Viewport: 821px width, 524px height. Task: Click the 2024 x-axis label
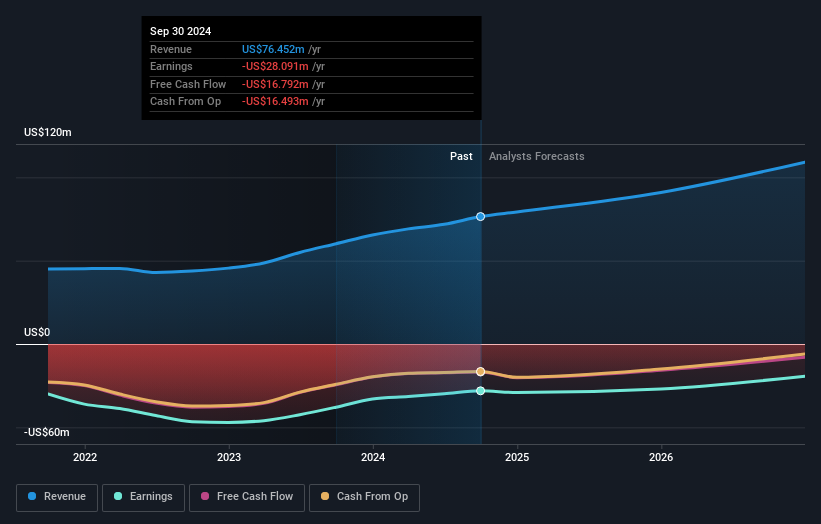click(373, 457)
